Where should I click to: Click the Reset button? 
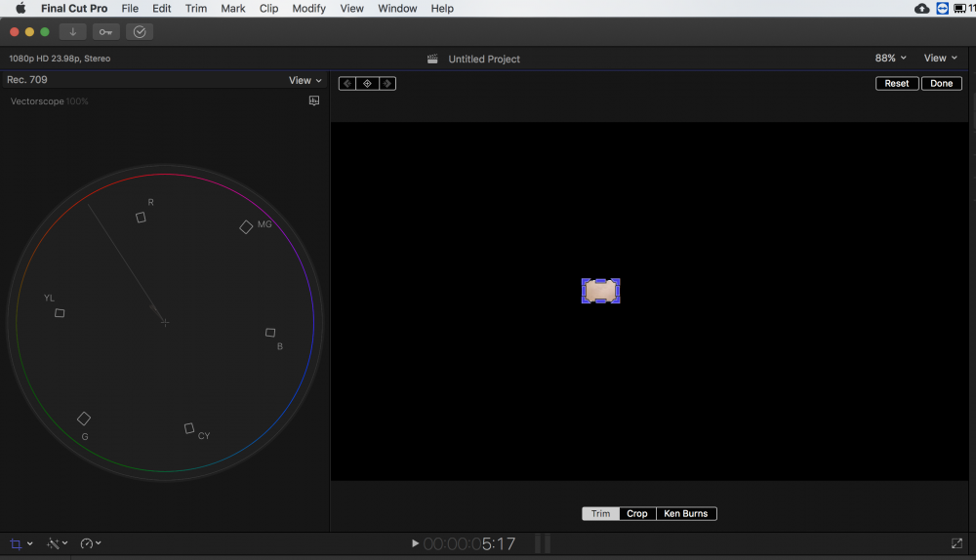point(897,84)
